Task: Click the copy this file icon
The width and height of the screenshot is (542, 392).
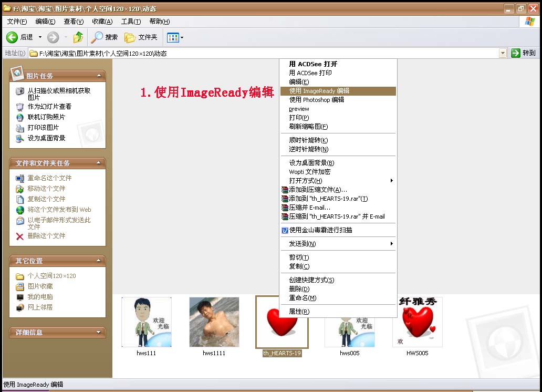Action: (20, 199)
